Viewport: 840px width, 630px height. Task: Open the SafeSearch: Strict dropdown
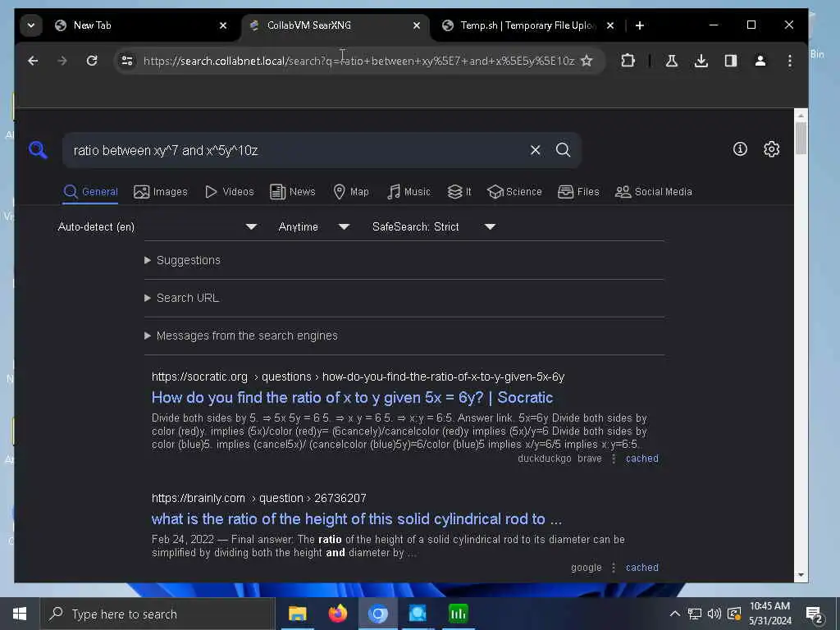pyautogui.click(x=433, y=227)
